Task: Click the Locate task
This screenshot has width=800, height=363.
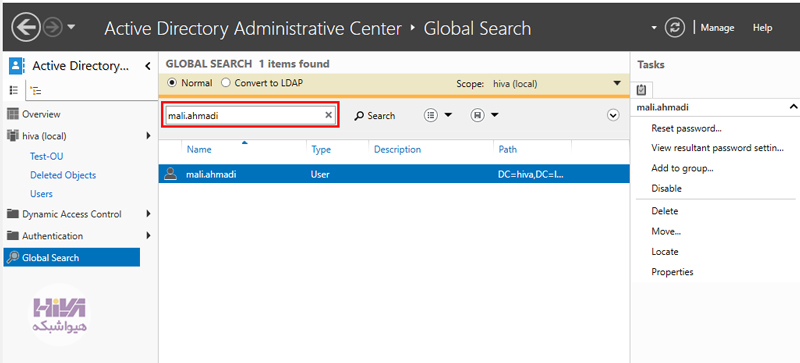Action: point(664,252)
